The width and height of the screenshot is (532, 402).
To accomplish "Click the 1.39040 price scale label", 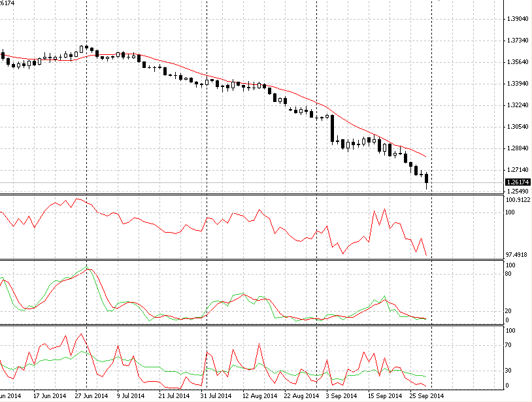I will point(518,19).
